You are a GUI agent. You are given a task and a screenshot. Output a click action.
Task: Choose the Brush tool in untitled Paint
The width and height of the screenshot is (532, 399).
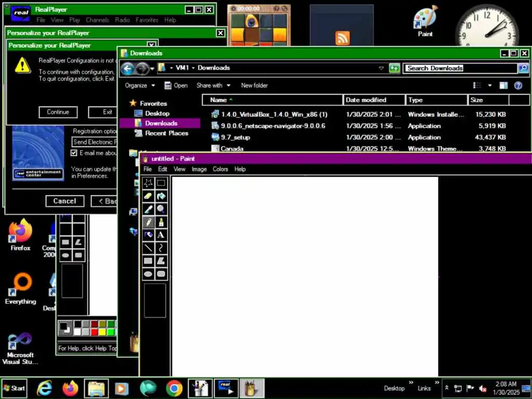pos(161,222)
